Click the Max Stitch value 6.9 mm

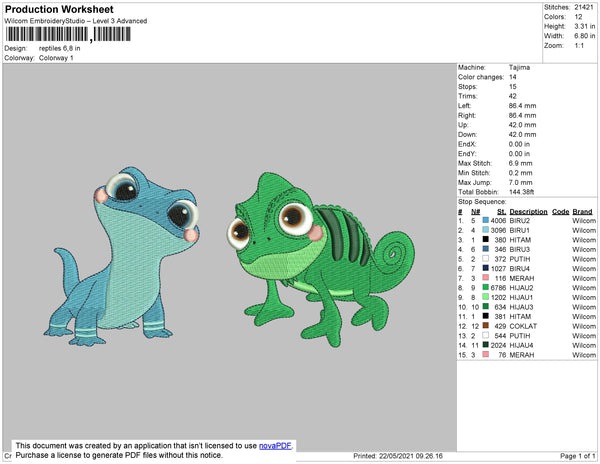coord(520,163)
